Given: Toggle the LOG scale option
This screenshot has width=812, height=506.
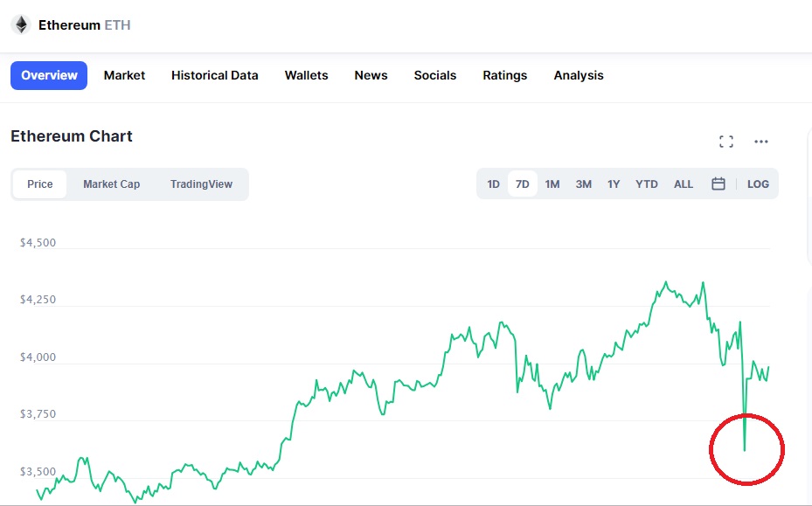Looking at the screenshot, I should (758, 184).
